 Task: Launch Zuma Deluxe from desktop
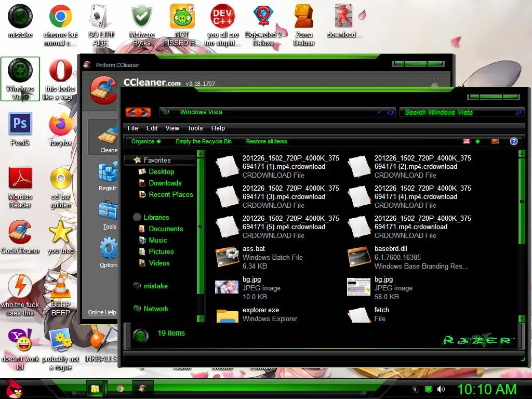(303, 25)
